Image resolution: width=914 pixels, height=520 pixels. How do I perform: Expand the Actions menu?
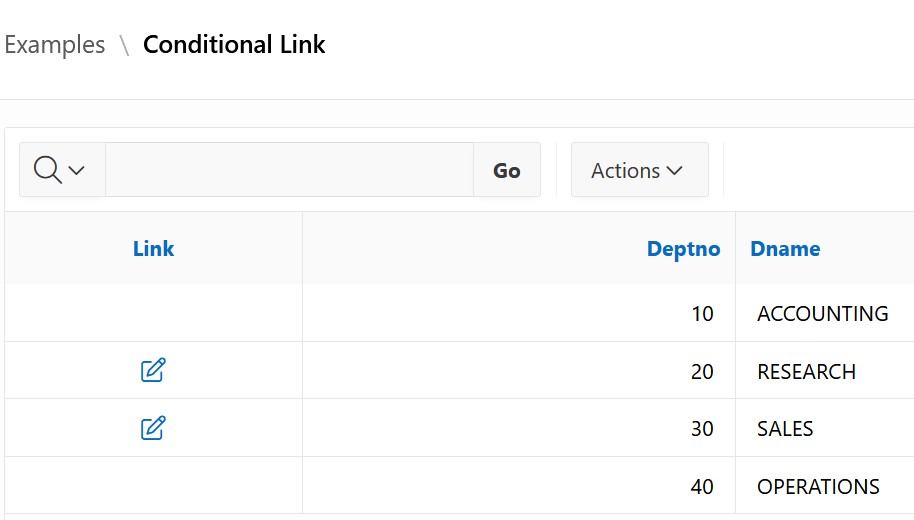(639, 170)
